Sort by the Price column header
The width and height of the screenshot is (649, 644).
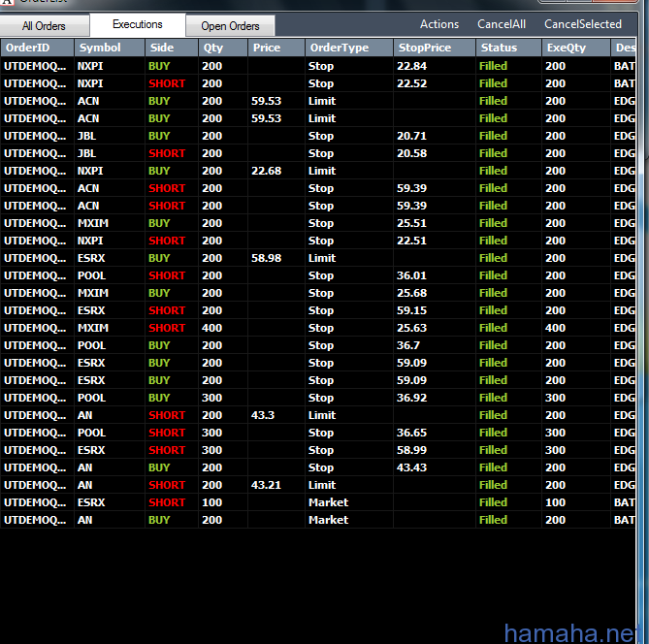276,48
